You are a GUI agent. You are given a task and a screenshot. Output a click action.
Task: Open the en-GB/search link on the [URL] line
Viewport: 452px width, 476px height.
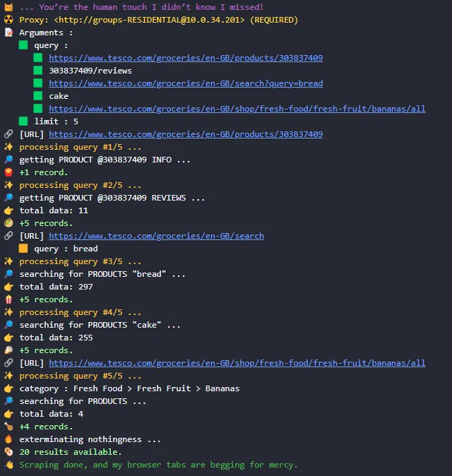(x=156, y=236)
